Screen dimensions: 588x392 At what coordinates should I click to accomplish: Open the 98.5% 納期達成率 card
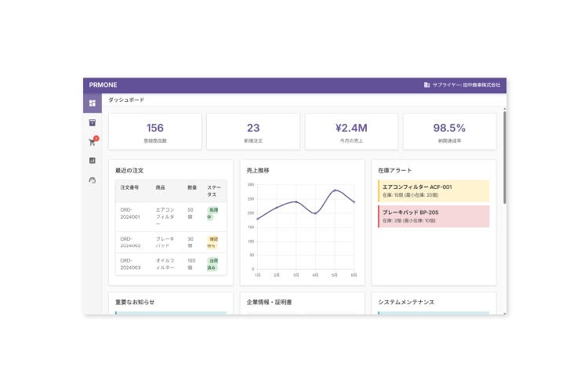[x=449, y=132]
